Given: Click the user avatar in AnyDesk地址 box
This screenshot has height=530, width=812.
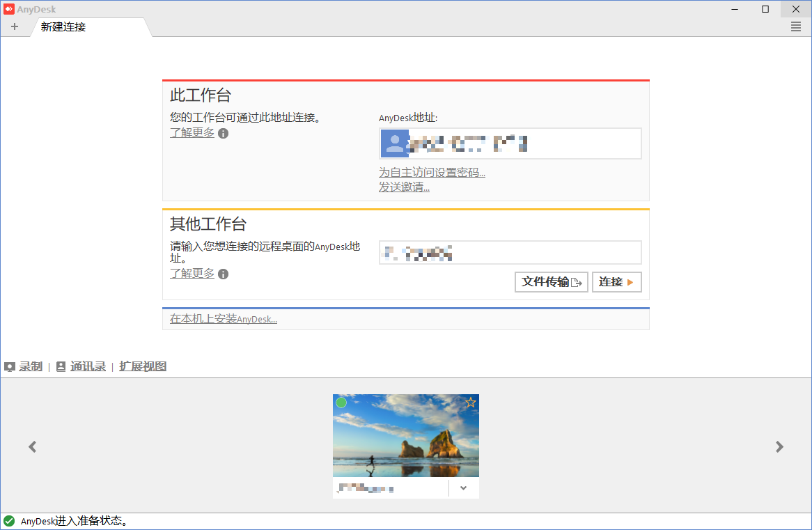Looking at the screenshot, I should [x=395, y=143].
